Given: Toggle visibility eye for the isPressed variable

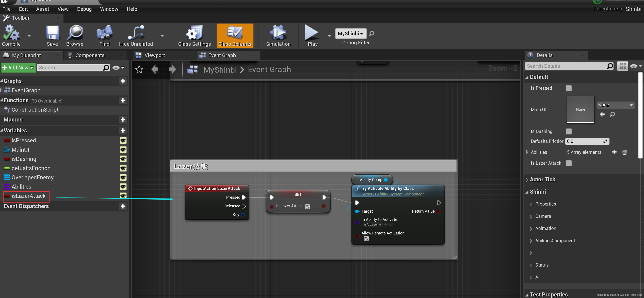Looking at the screenshot, I should tap(123, 141).
